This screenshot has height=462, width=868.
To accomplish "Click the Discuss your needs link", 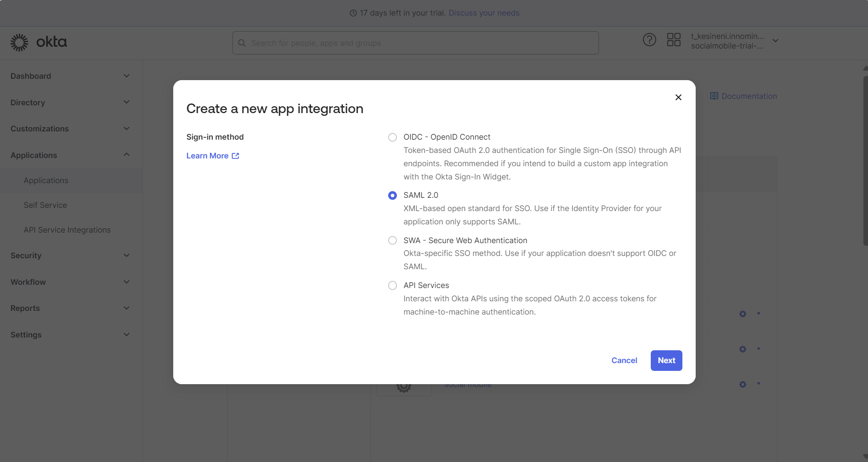I will point(484,13).
